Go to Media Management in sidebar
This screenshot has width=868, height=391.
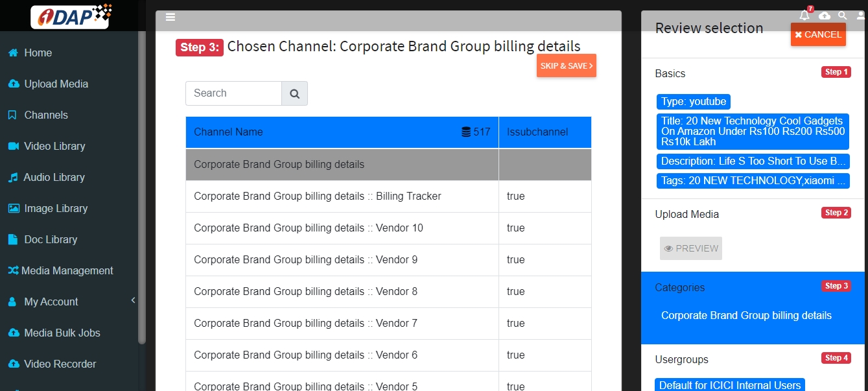point(67,270)
